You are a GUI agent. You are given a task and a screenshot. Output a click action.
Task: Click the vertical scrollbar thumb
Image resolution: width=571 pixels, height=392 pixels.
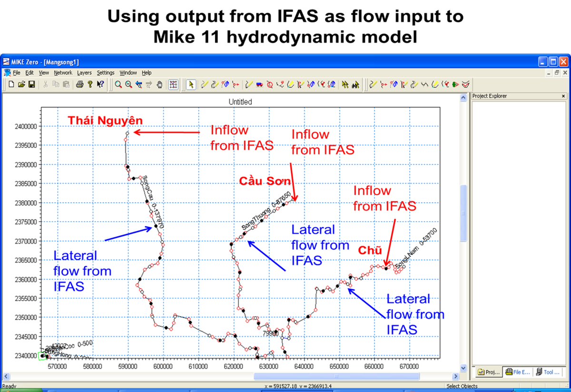click(463, 214)
